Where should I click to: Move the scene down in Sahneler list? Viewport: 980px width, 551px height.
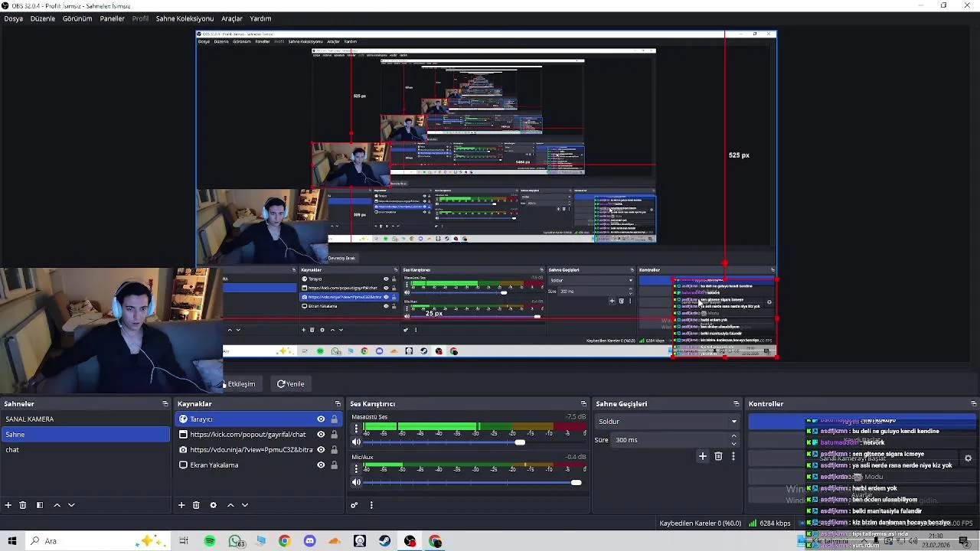(71, 505)
